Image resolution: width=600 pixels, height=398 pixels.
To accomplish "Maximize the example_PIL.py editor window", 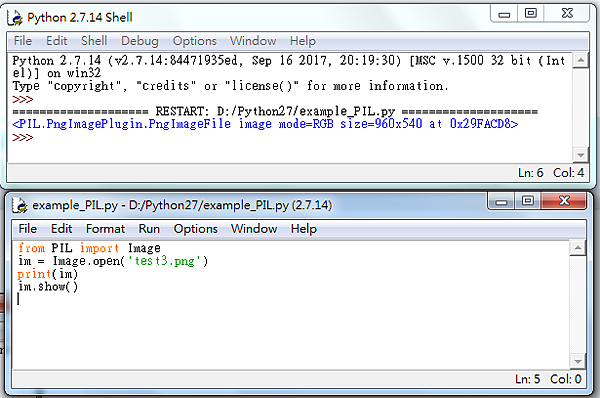I will [x=528, y=201].
